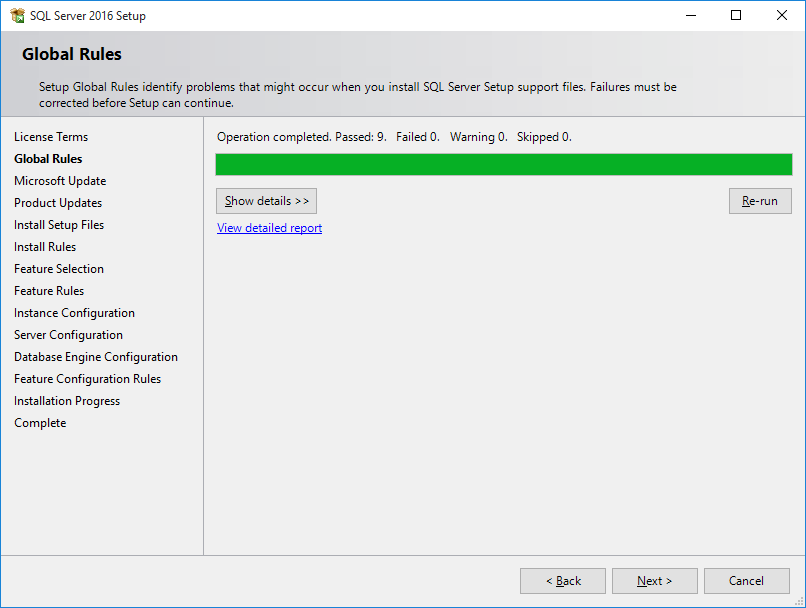Click the SQL Server Setup title bar icon

point(17,16)
